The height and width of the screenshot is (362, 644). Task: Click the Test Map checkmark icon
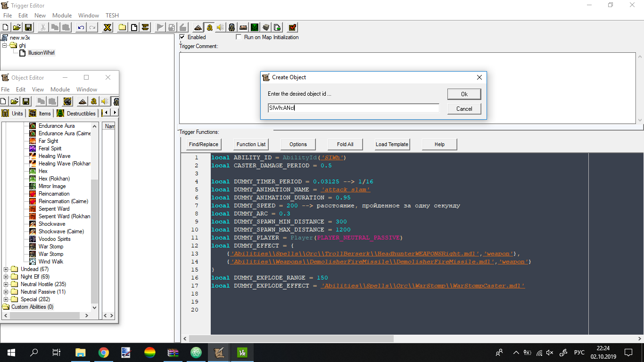(292, 27)
